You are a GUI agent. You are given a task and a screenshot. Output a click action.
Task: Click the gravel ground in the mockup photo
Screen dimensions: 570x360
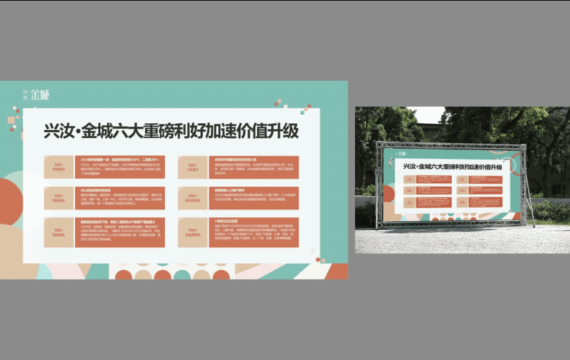[x=462, y=240]
